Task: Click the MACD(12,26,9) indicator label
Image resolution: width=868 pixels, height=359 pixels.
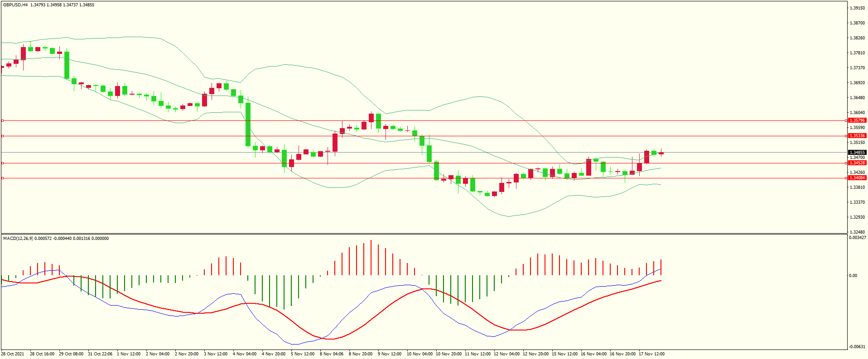Action: [18, 239]
